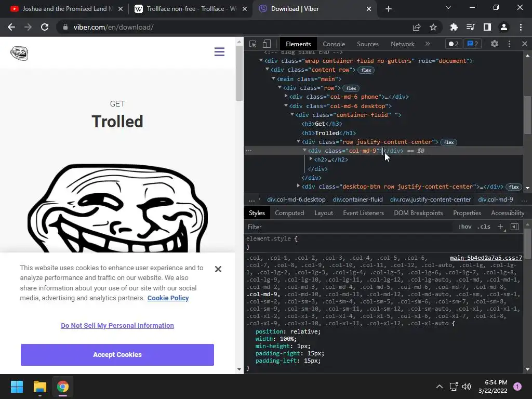Switch to the Trollface non-free tab
This screenshot has width=532, height=399.
[x=191, y=9]
